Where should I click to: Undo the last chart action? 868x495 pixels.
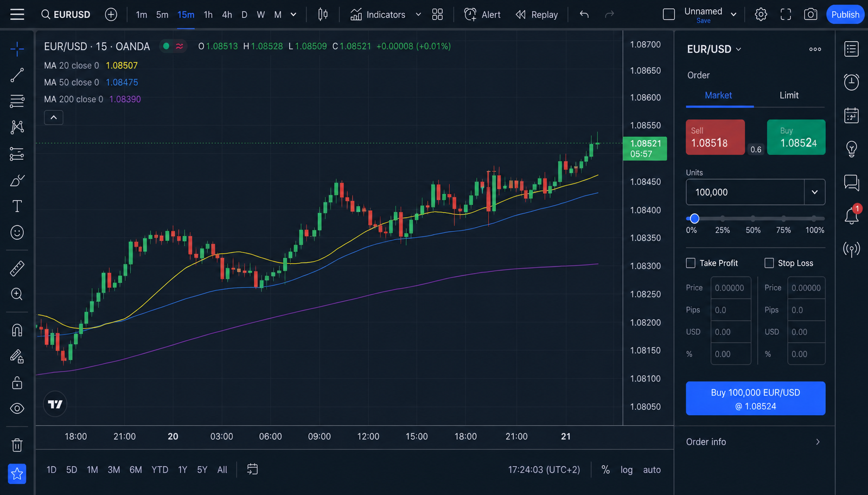click(584, 15)
